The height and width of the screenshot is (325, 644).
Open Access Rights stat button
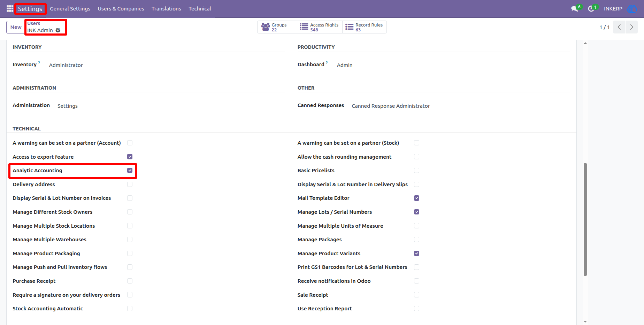(320, 27)
